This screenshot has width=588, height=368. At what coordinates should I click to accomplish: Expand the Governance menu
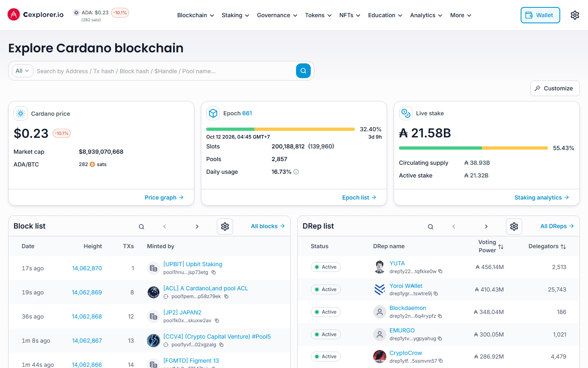coord(277,15)
